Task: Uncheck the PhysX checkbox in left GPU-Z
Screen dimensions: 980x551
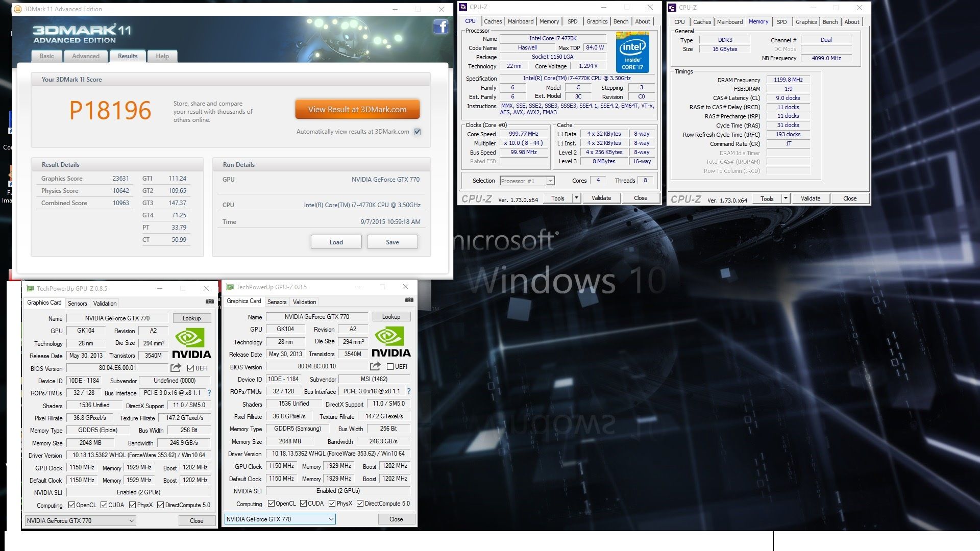Action: pos(133,505)
